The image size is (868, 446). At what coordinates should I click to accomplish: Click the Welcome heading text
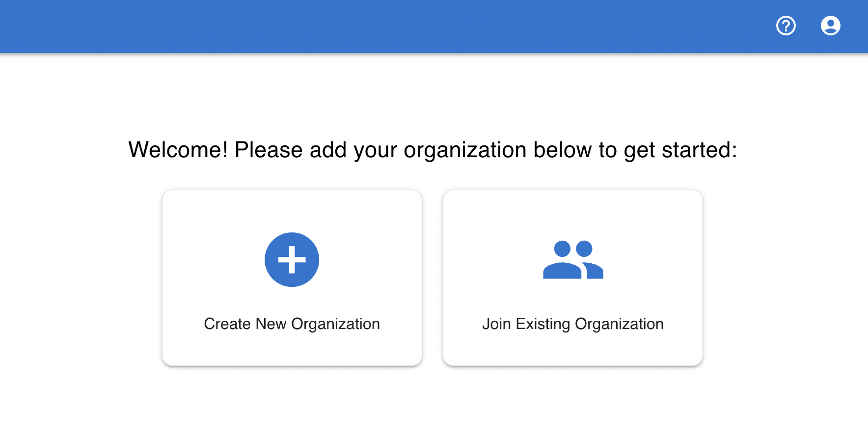pyautogui.click(x=432, y=150)
